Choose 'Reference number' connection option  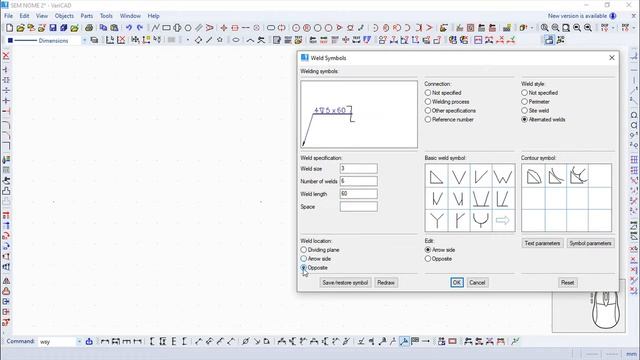coord(428,120)
